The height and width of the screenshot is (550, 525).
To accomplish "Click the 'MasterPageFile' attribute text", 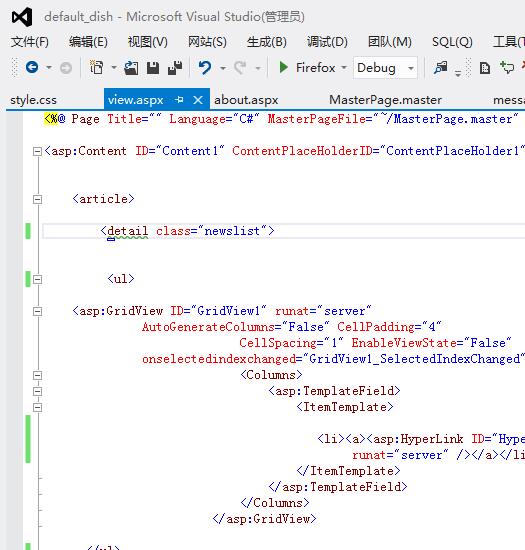I will coord(316,119).
